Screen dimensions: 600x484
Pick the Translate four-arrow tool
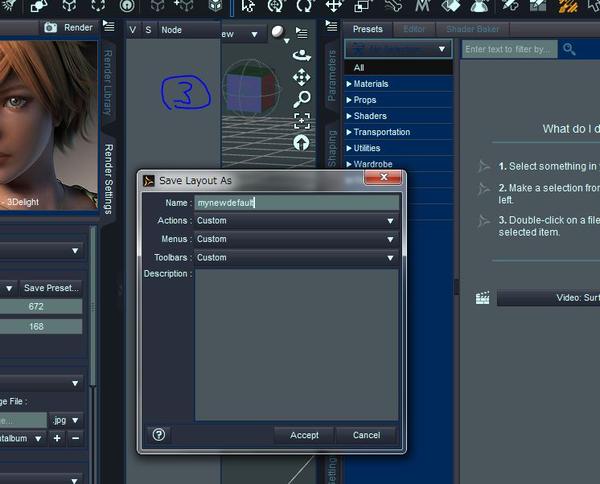point(334,6)
